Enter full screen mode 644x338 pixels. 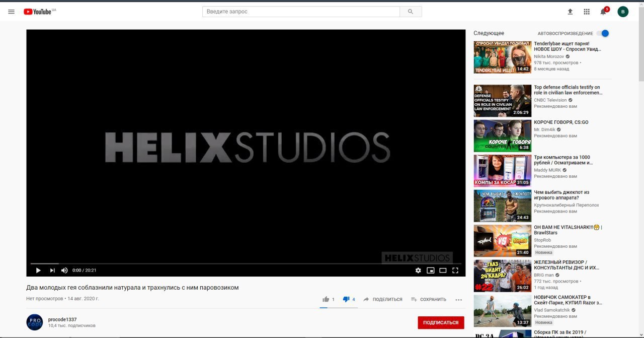tap(455, 271)
